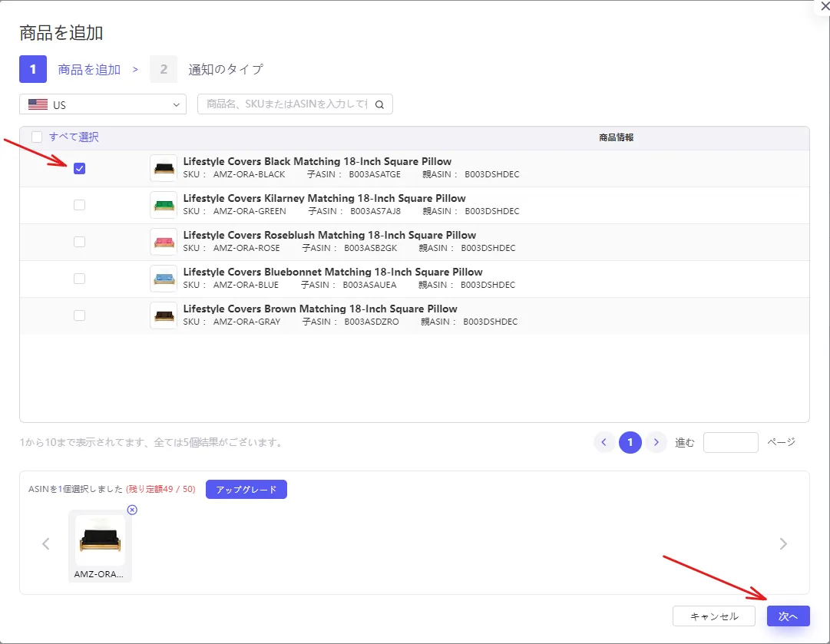
Task: Uncheck the Black Matching Pillow checkbox
Action: tap(79, 168)
